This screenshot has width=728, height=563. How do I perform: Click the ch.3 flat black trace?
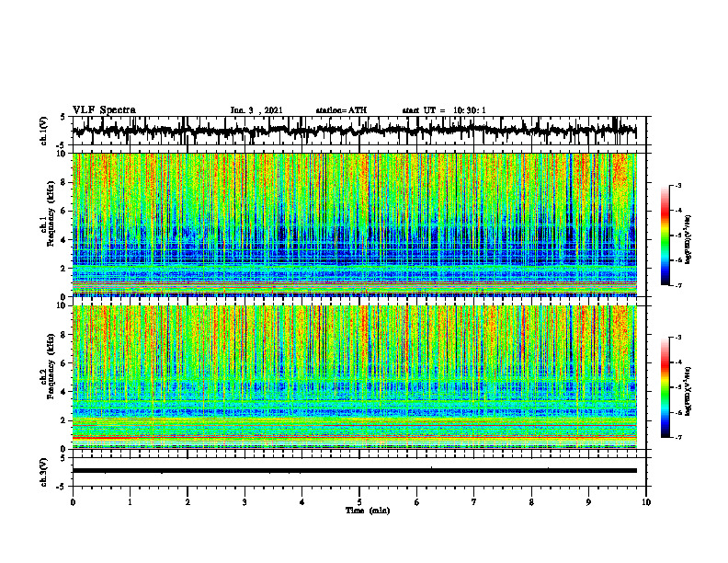click(x=354, y=471)
